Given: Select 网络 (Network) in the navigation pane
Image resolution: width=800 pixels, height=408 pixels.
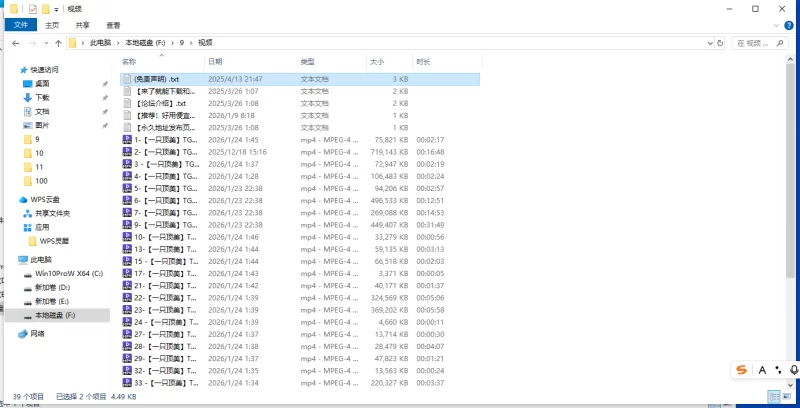Looking at the screenshot, I should tap(37, 333).
